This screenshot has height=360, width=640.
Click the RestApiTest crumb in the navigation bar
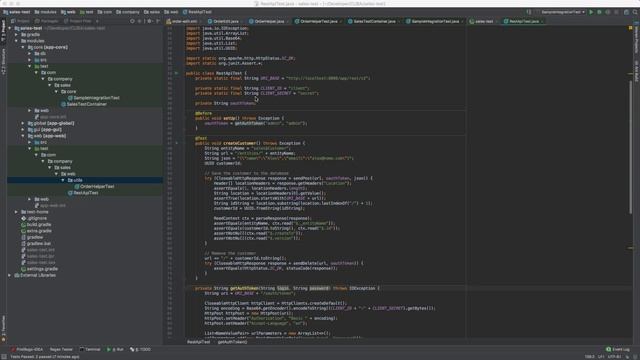[x=198, y=12]
